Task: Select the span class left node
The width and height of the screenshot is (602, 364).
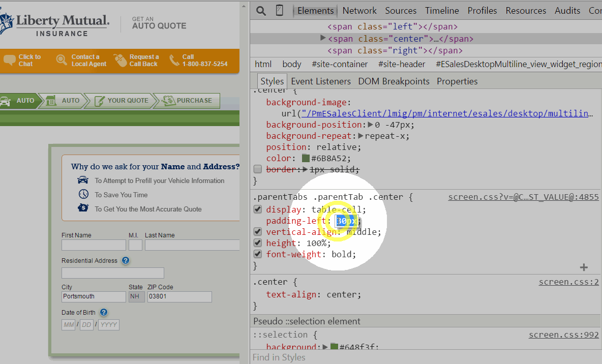Action: [393, 26]
